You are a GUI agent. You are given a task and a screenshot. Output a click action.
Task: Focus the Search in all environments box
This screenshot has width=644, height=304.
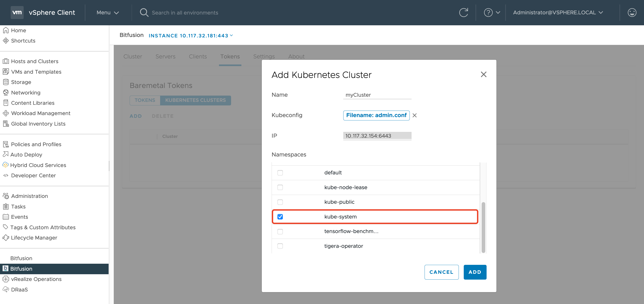point(185,13)
